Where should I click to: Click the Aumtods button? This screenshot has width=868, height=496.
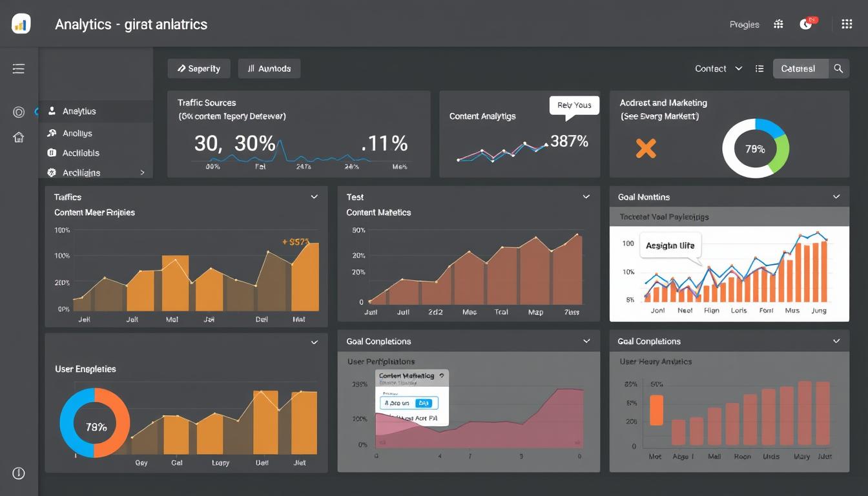click(x=269, y=68)
